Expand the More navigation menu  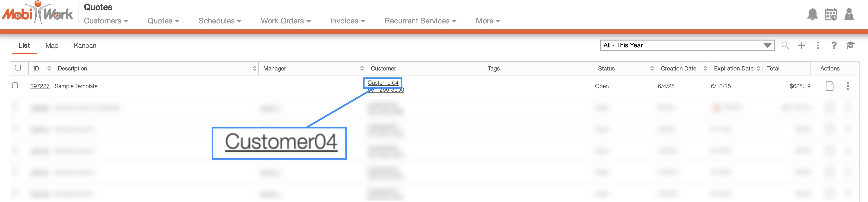click(488, 21)
